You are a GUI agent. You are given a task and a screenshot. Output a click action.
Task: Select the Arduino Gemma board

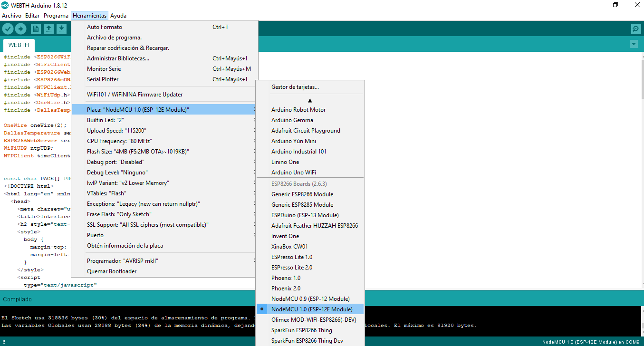tap(310, 120)
